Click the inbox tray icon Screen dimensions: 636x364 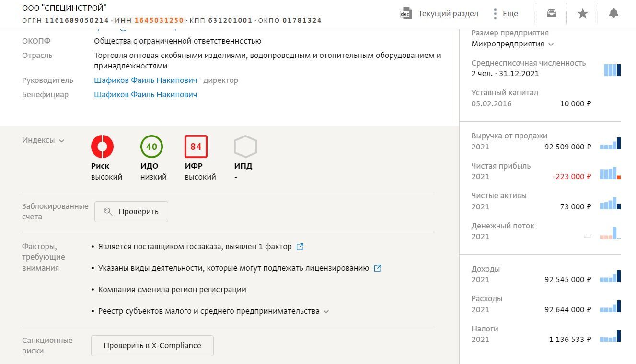[552, 13]
